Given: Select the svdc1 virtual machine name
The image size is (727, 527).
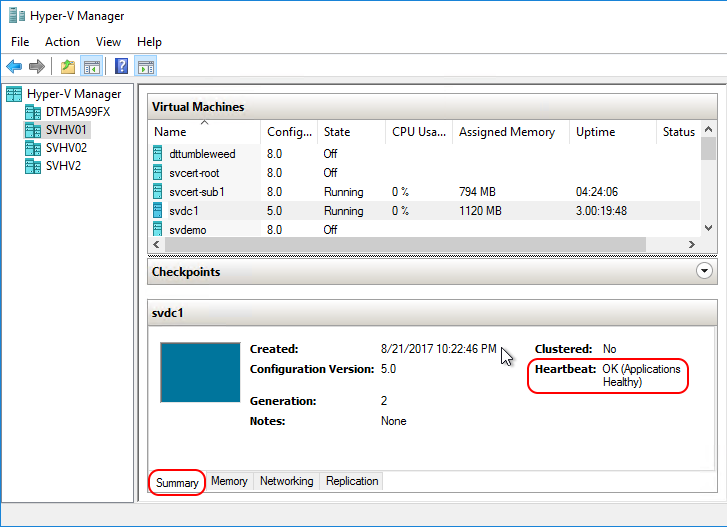Looking at the screenshot, I should (x=184, y=211).
